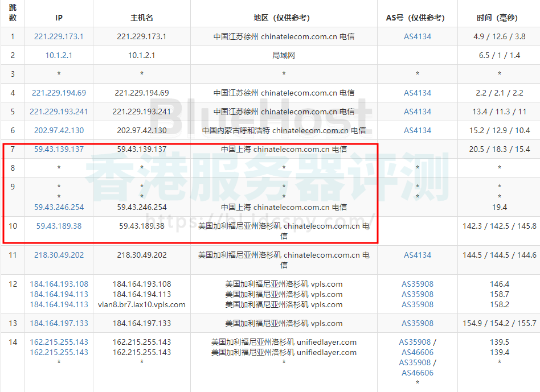Open the first AS46606 link in hop 14
This screenshot has height=392, width=540.
coord(418,352)
